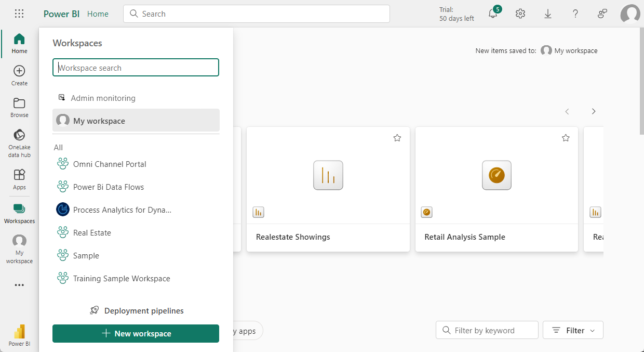Toggle the Workspaces flyout in sidebar
Image resolution: width=644 pixels, height=352 pixels.
tap(19, 214)
